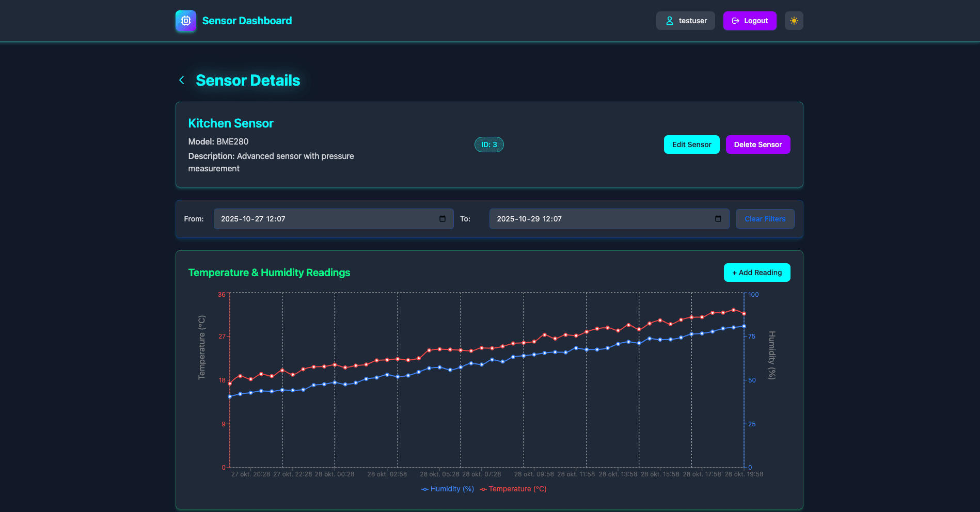Click the blue Humidity legend marker

click(x=424, y=489)
